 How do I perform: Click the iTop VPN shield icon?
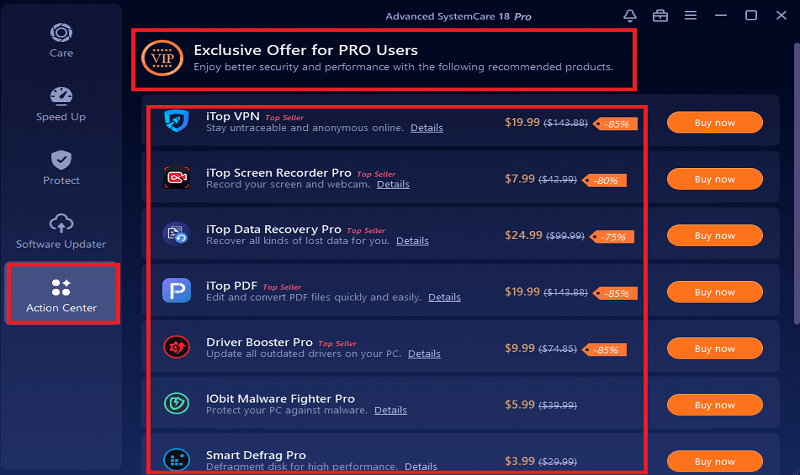[177, 121]
